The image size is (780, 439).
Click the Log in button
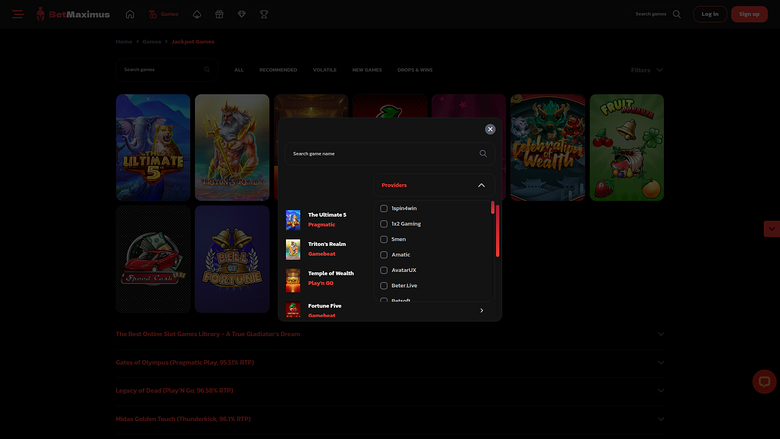pos(710,14)
